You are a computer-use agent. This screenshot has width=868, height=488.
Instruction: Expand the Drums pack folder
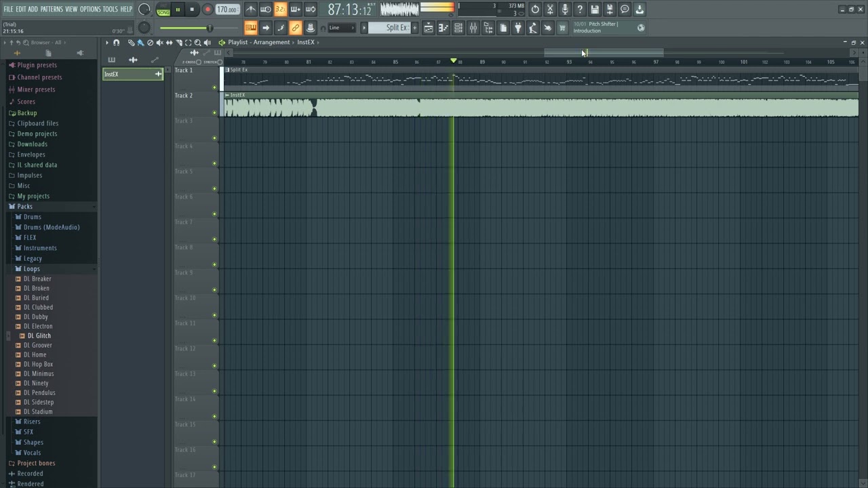coord(32,217)
